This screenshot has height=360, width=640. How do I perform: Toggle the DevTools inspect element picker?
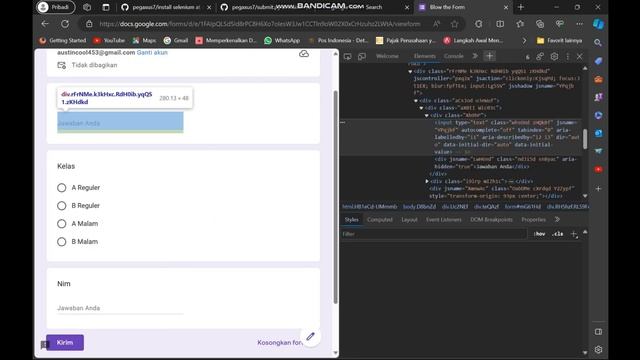click(347, 56)
